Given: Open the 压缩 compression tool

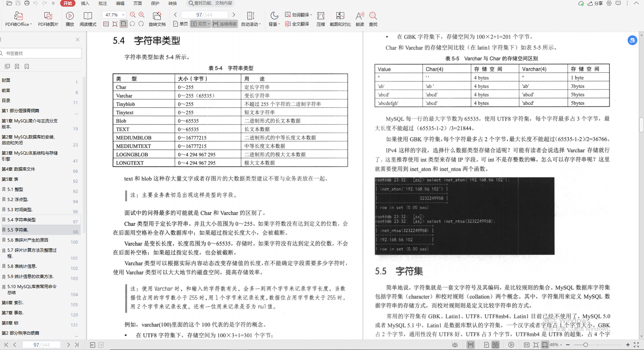Looking at the screenshot, I should point(320,19).
